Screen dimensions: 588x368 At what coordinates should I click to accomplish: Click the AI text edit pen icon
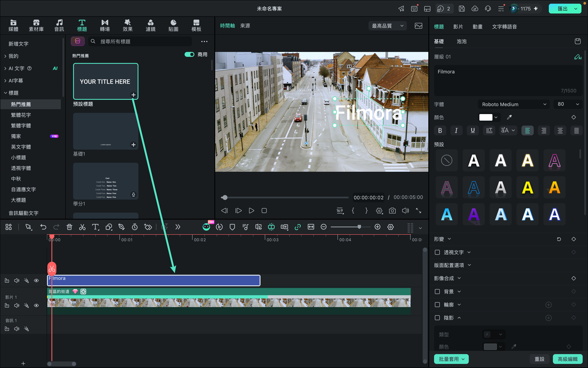point(578,57)
